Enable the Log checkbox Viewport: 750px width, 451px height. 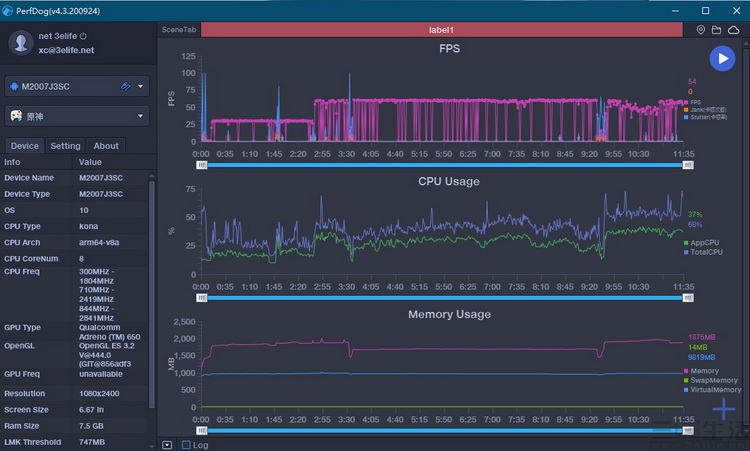(186, 445)
